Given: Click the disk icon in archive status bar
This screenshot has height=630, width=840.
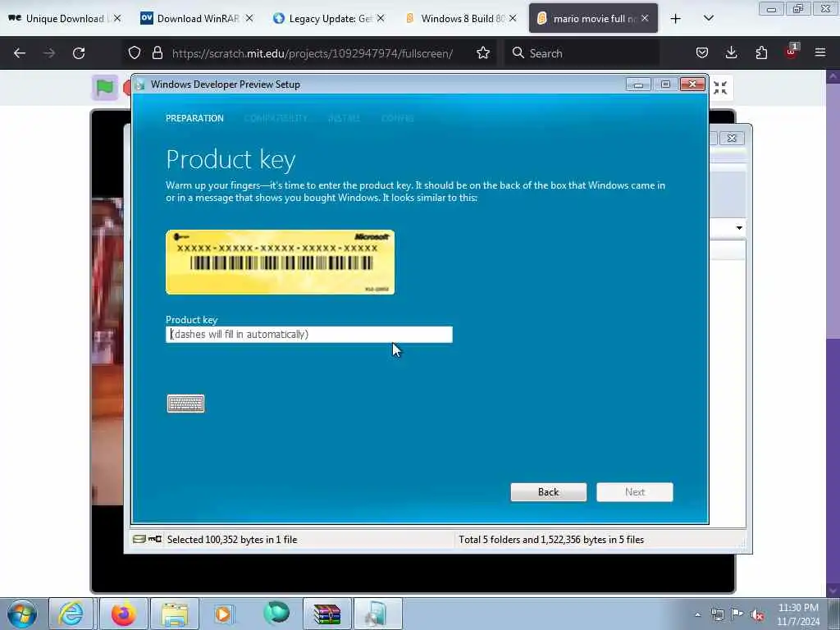Looking at the screenshot, I should pos(139,539).
